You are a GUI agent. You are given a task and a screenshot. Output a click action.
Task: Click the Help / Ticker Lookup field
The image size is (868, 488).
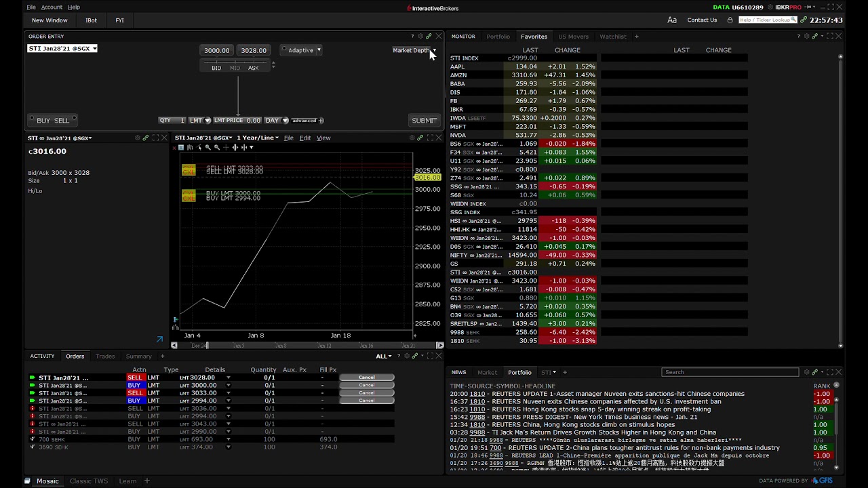click(768, 20)
